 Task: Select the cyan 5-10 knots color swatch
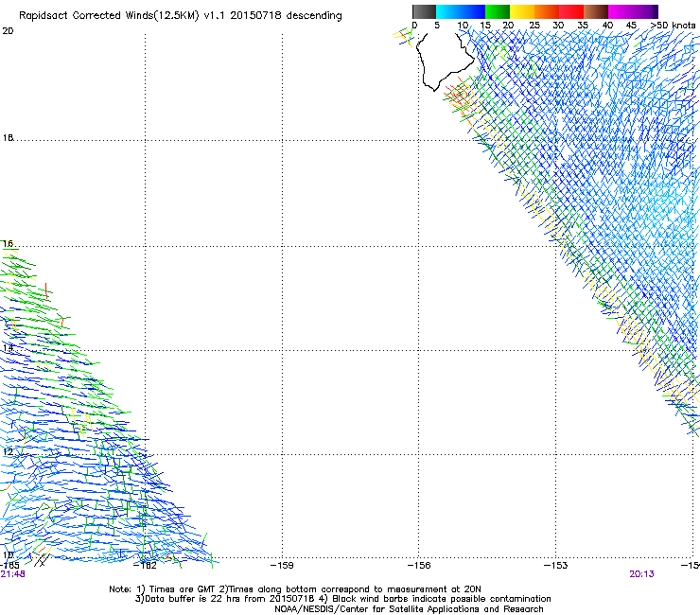(x=448, y=11)
